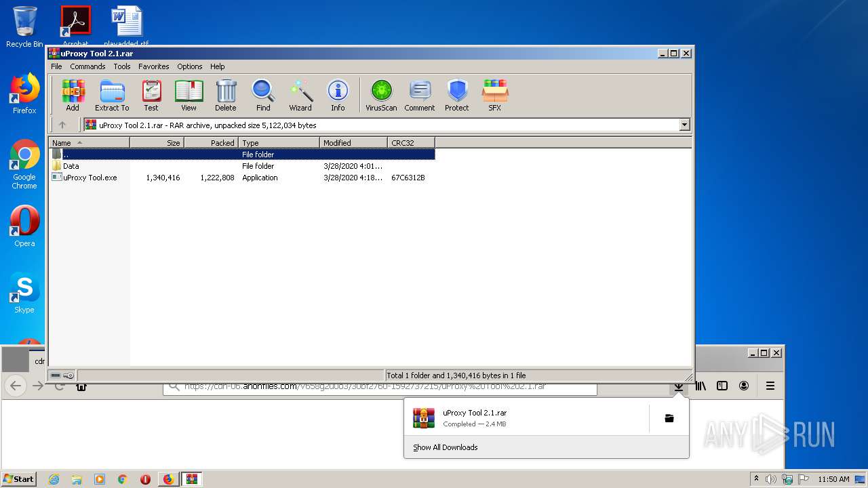Sort by Size column header
Viewport: 868px width, 488px height.
pyautogui.click(x=157, y=142)
